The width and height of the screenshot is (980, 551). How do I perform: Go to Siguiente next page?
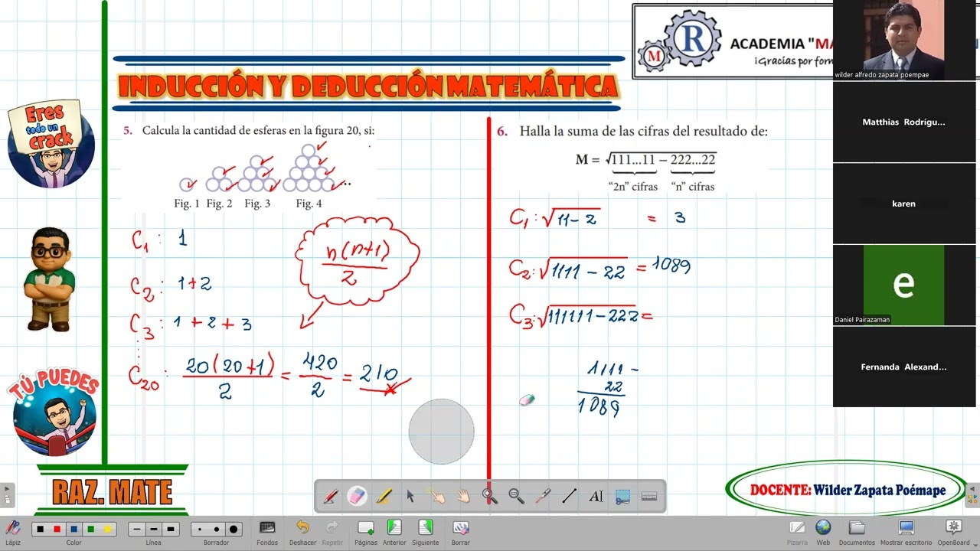pos(425,532)
